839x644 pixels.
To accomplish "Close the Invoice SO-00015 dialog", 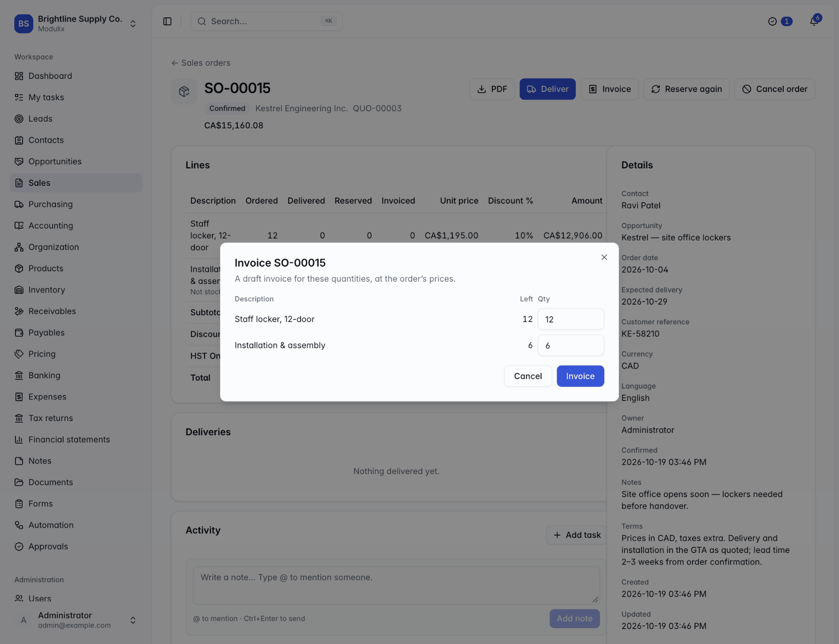I will (x=604, y=257).
